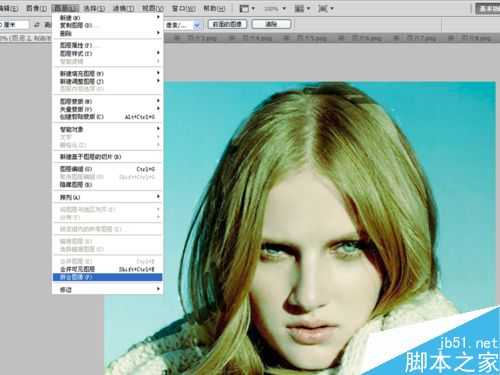Open the screen mode icon in the application bar

pyautogui.click(x=326, y=8)
